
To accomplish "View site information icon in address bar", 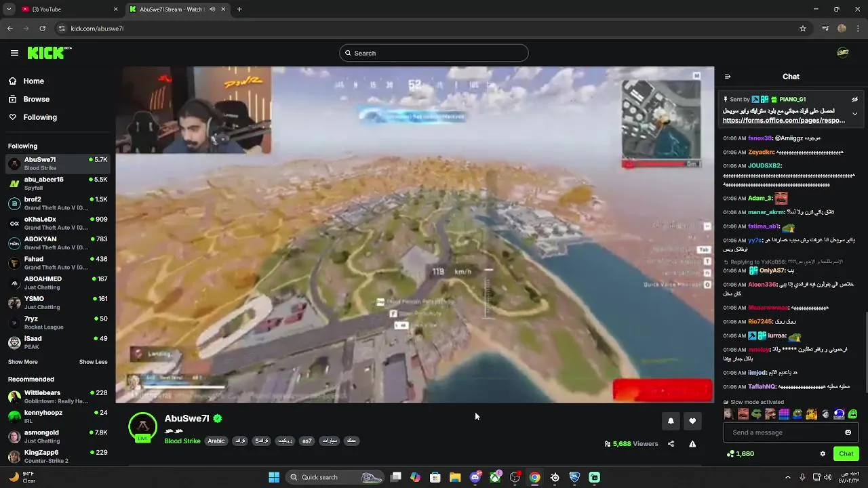I will click(x=62, y=28).
